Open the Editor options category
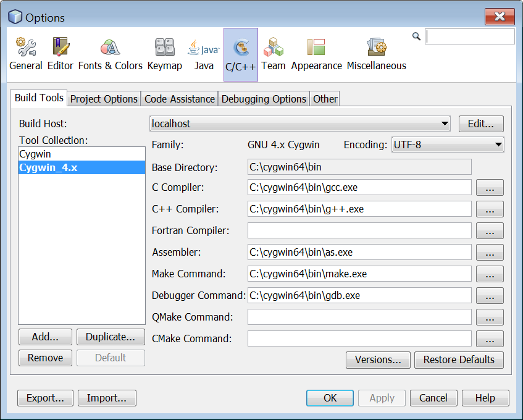 click(x=61, y=54)
